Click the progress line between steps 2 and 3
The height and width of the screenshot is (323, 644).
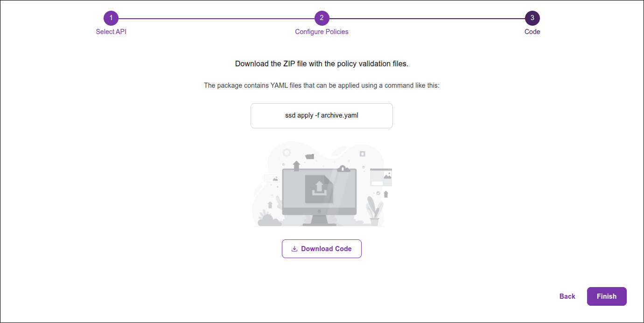(x=427, y=18)
